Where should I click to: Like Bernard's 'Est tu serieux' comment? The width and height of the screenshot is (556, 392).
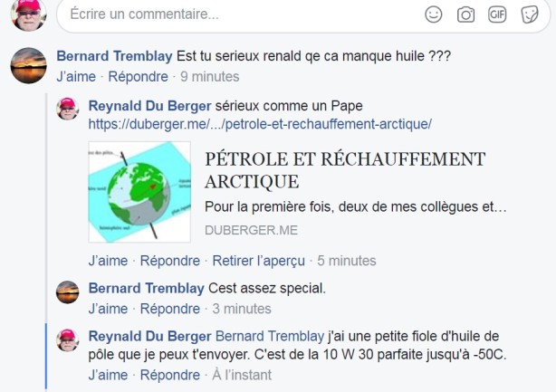(x=76, y=77)
